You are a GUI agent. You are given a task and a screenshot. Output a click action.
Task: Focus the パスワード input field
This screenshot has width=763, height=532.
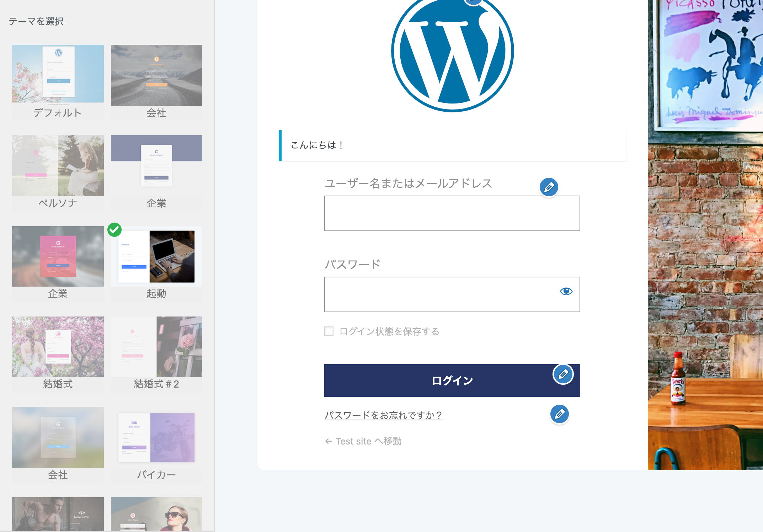[x=452, y=294]
